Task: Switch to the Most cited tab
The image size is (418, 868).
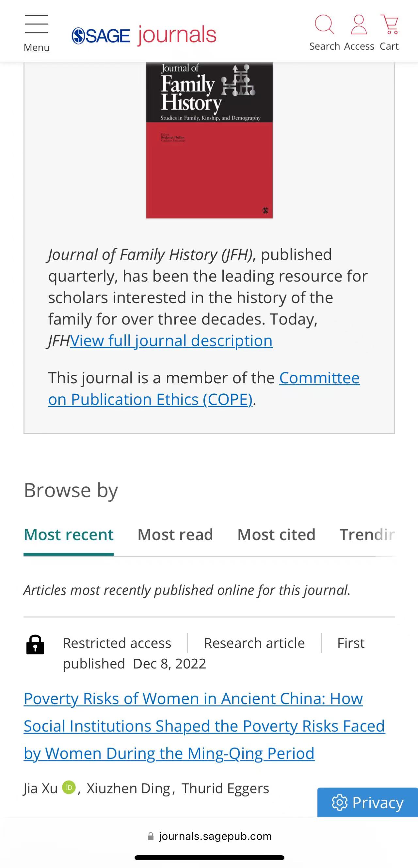Action: [x=276, y=534]
